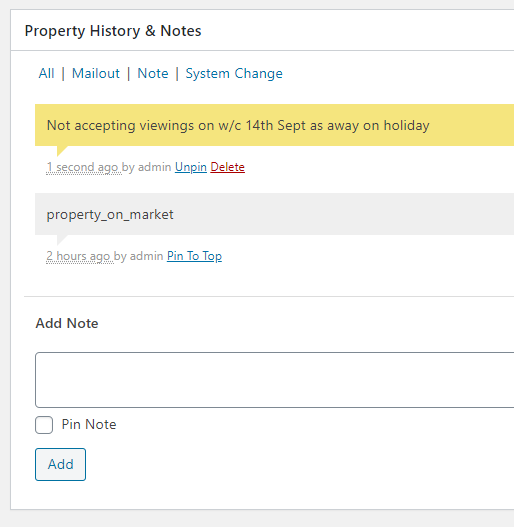Click 'by admin' text under property_on_market
This screenshot has width=514, height=527.
pyautogui.click(x=139, y=256)
